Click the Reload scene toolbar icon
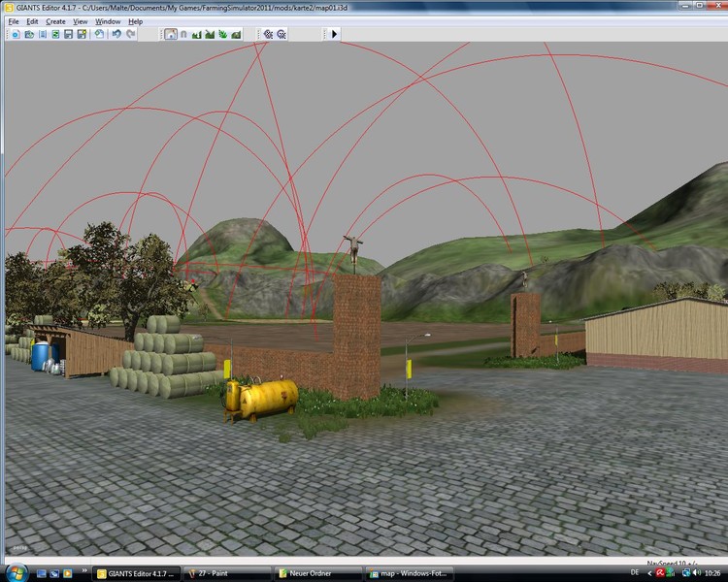 tap(99, 34)
